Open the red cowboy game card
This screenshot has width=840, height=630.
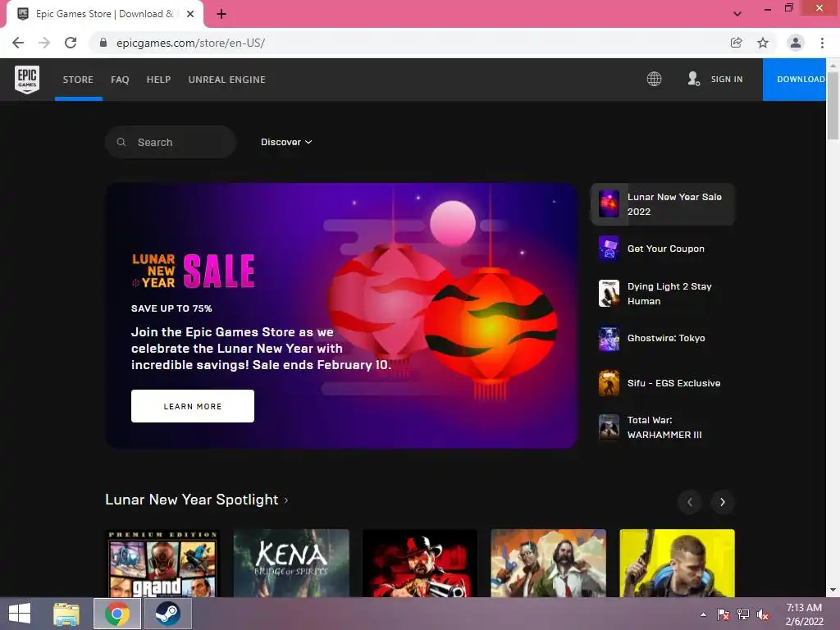click(x=420, y=563)
